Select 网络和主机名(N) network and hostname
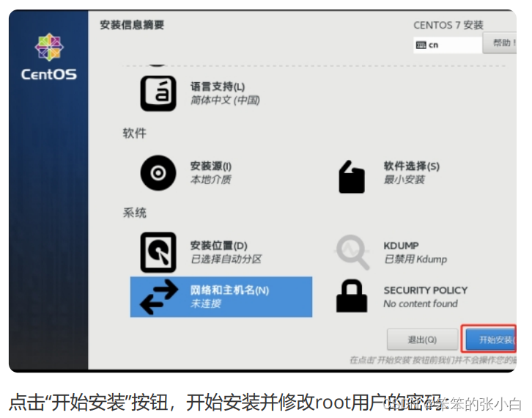The height and width of the screenshot is (418, 532). [x=221, y=297]
